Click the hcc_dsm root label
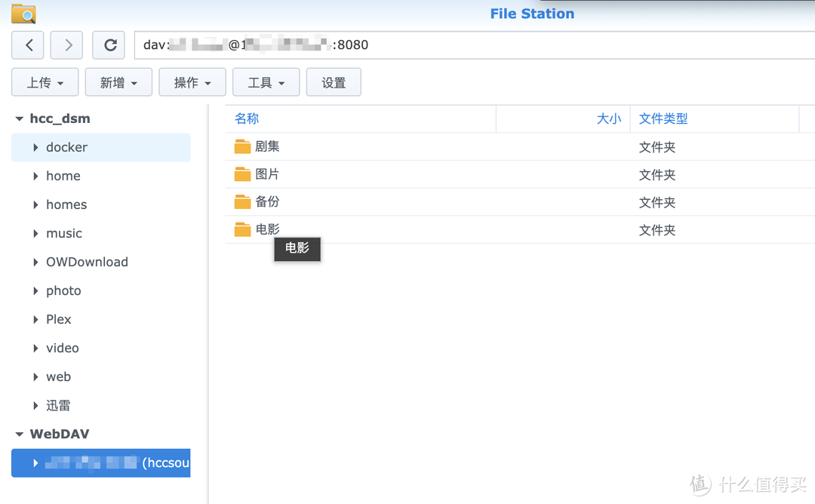The image size is (815, 504). click(x=60, y=119)
